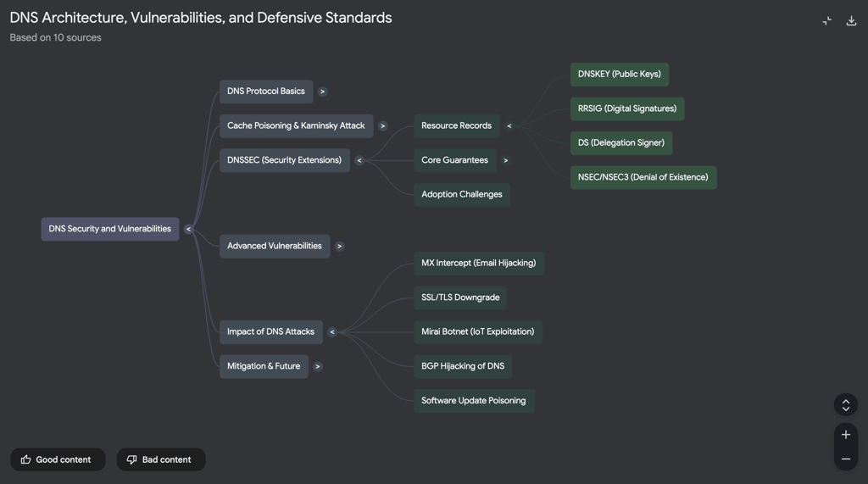This screenshot has height=484, width=868.
Task: Click the zoom in plus icon
Action: tap(846, 435)
